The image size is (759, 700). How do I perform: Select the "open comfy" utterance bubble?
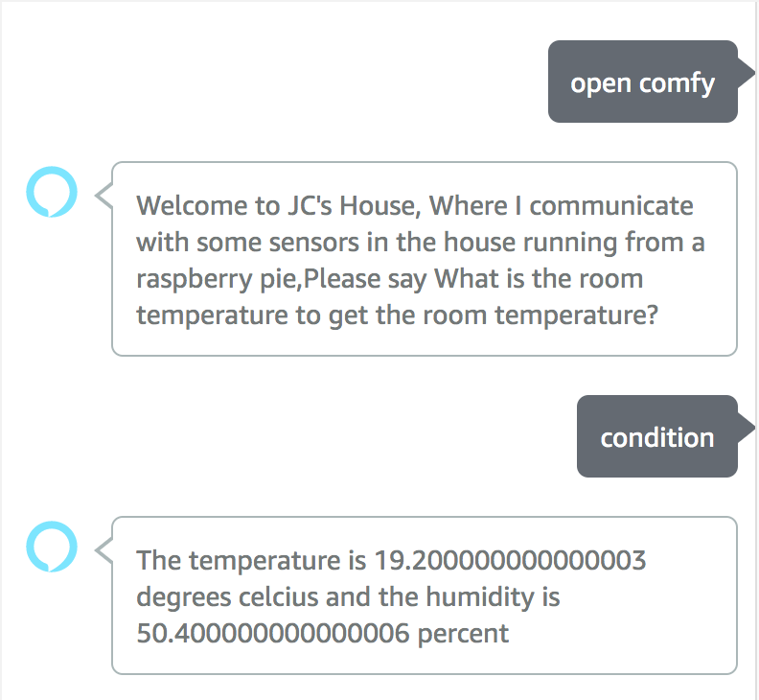point(643,82)
